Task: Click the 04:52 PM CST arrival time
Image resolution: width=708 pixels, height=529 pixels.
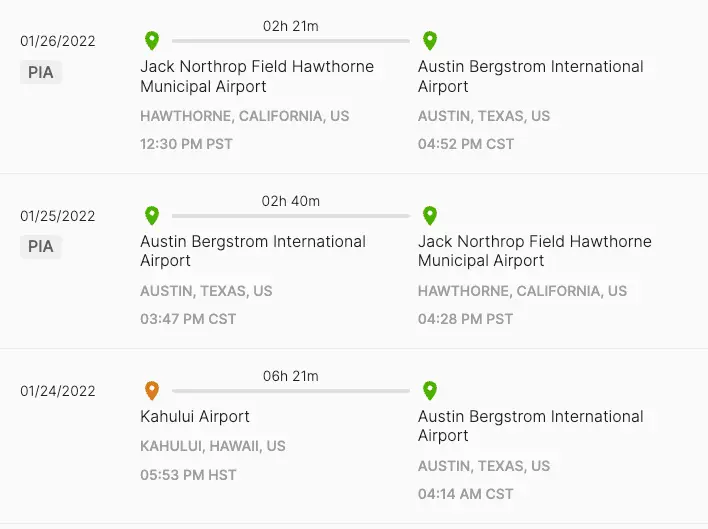Action: (x=466, y=144)
